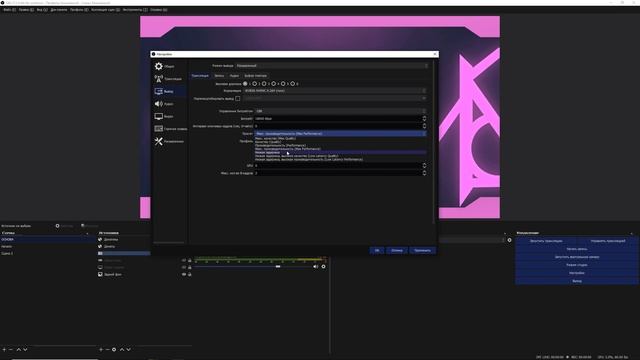Remove the selected scene with the minus icon
Viewport: 640px width, 360px height.
[11, 349]
